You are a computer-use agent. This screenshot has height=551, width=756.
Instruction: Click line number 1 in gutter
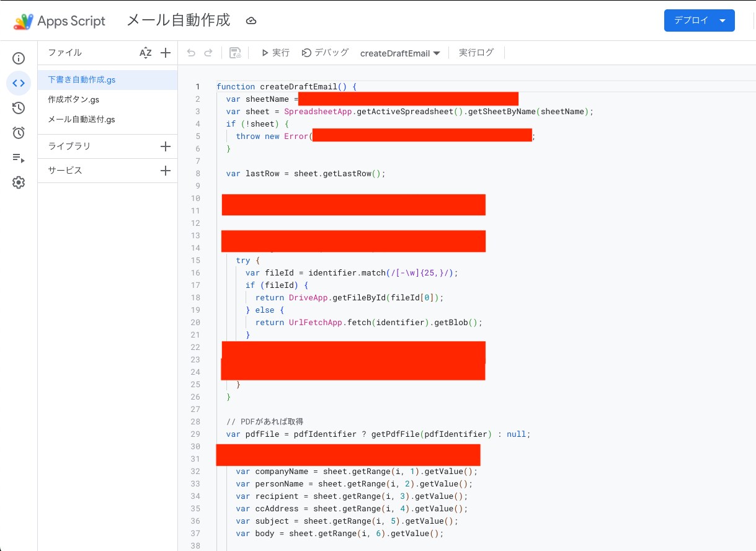click(x=198, y=87)
